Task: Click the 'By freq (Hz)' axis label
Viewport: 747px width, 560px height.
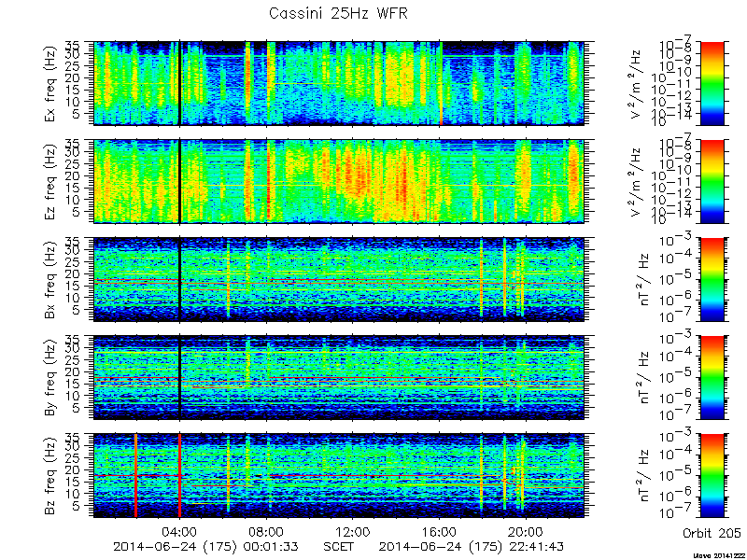Action: [x=50, y=378]
